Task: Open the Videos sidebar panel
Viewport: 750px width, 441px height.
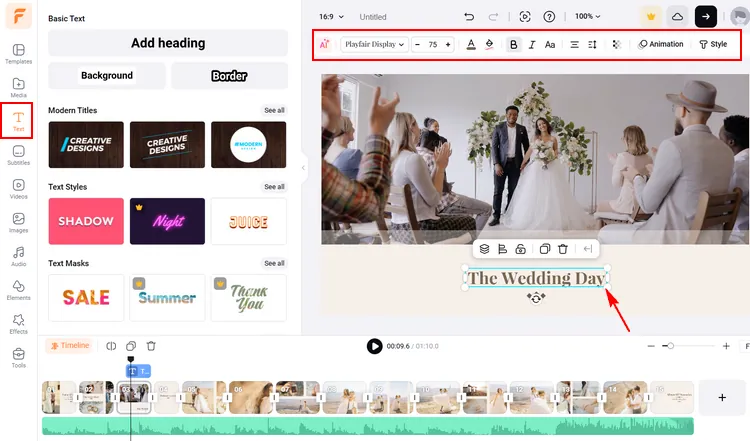Action: point(18,189)
